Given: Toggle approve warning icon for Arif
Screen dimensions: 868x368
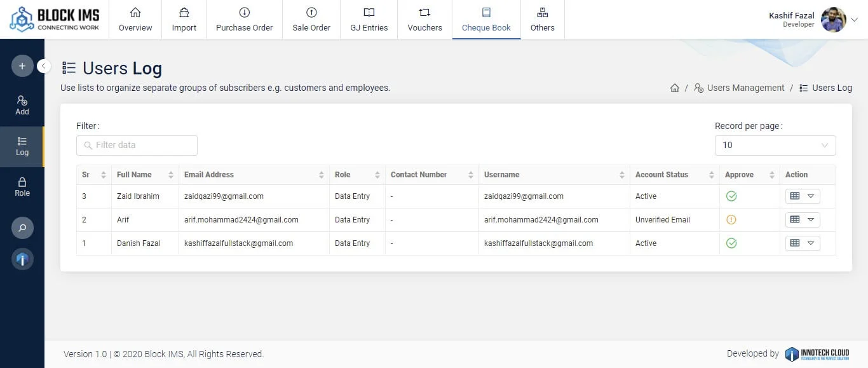Looking at the screenshot, I should (x=731, y=220).
